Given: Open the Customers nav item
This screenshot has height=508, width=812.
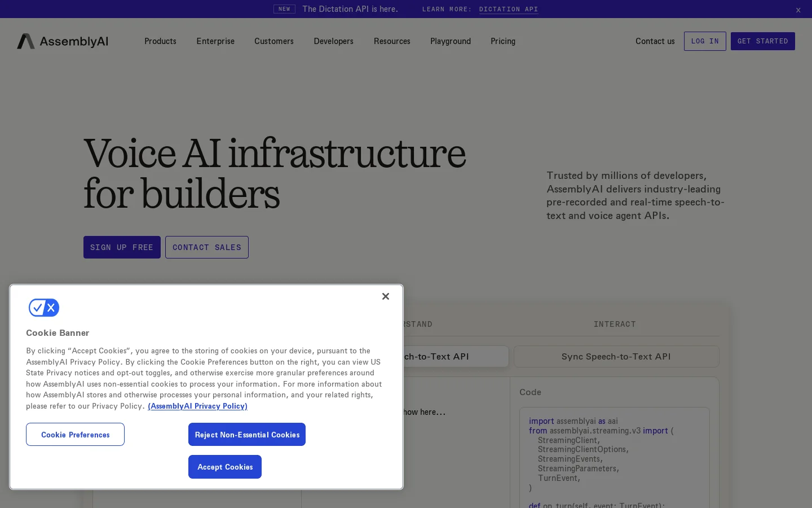Looking at the screenshot, I should (274, 41).
